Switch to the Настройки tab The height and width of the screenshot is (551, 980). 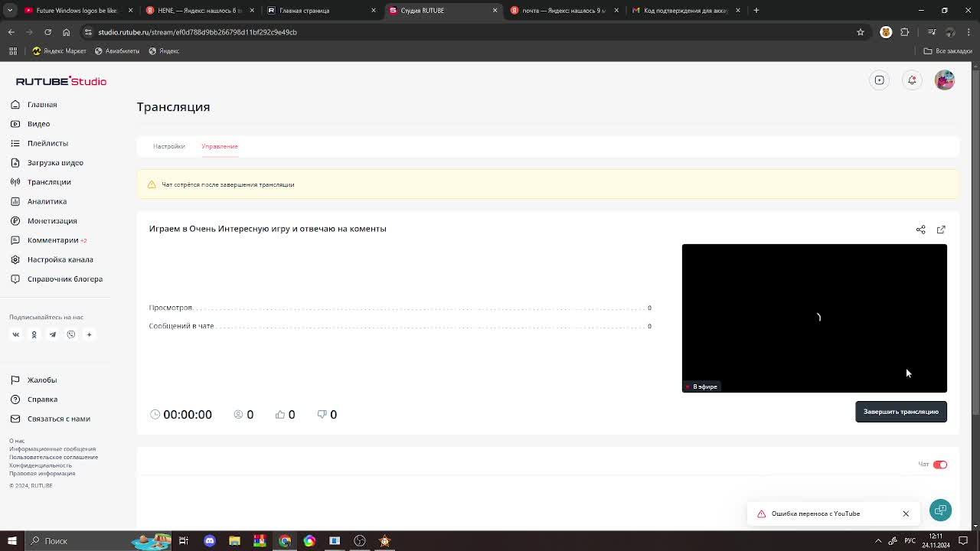[x=168, y=146]
